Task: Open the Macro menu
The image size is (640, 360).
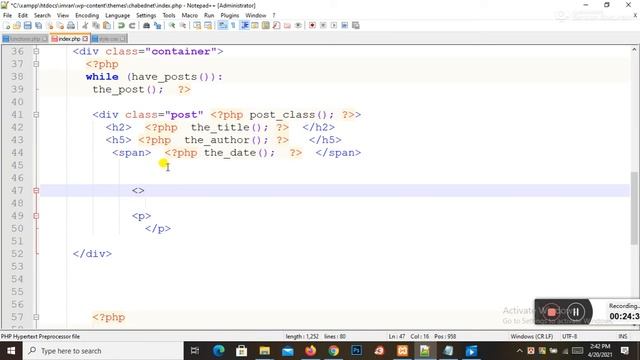Action: point(190,16)
